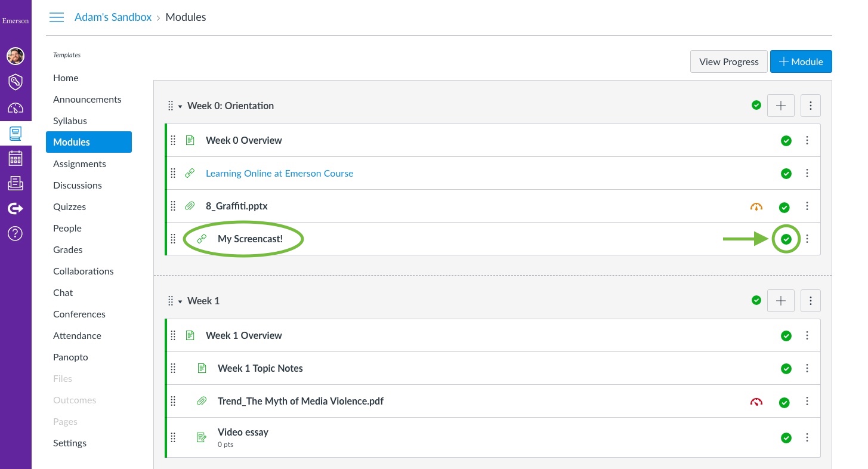868x469 pixels.
Task: Toggle publish status of Week 0 Overview
Action: 786,141
